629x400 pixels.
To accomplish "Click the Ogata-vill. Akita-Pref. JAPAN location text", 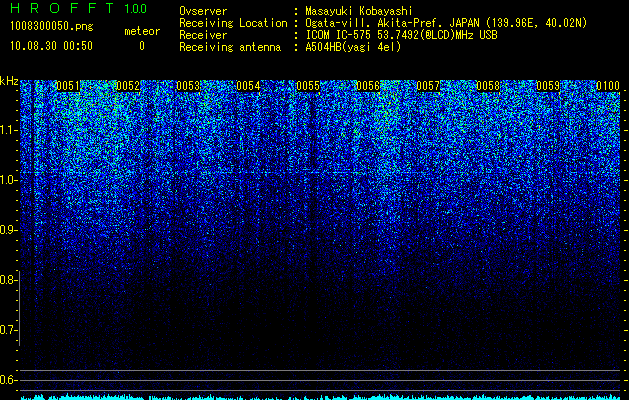I will point(446,23).
